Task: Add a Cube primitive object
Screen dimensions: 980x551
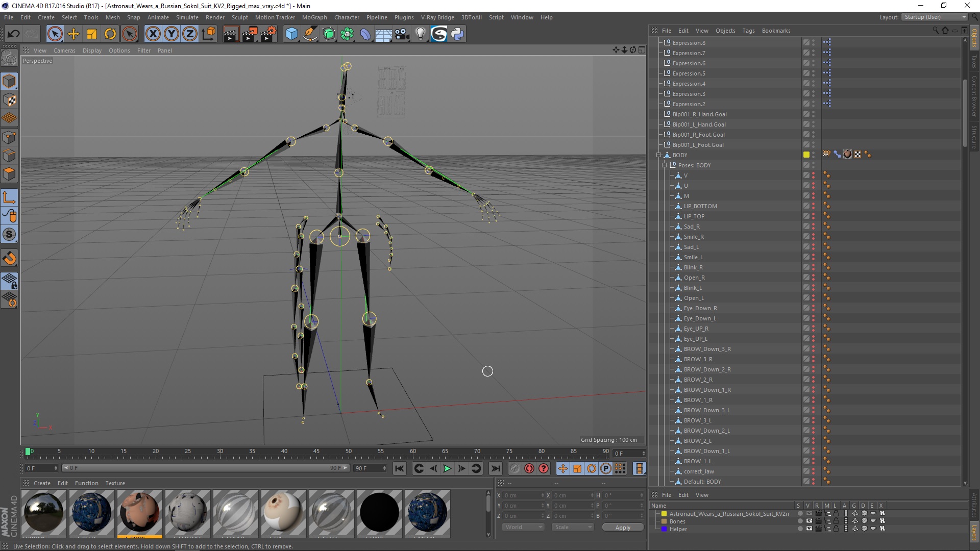Action: 291,34
